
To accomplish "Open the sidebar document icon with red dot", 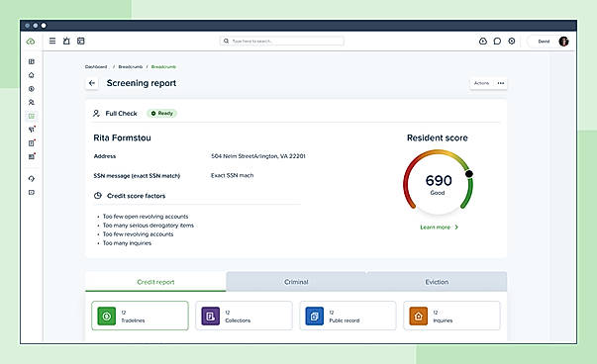I will tap(32, 143).
